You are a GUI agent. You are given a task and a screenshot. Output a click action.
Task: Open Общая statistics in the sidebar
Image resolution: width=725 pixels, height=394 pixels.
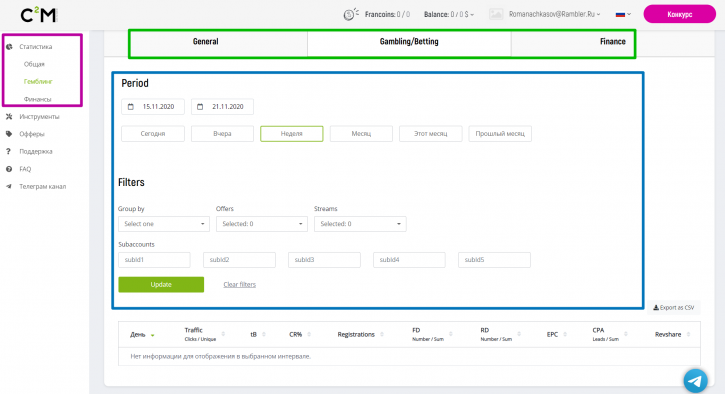tap(34, 64)
